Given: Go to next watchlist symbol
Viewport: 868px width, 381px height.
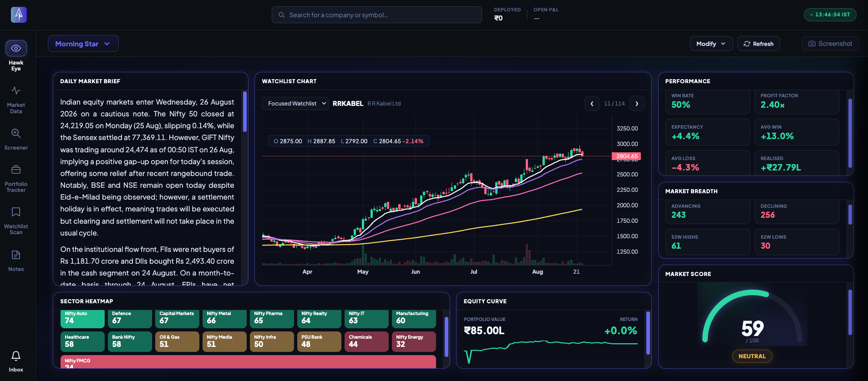Looking at the screenshot, I should tap(637, 104).
